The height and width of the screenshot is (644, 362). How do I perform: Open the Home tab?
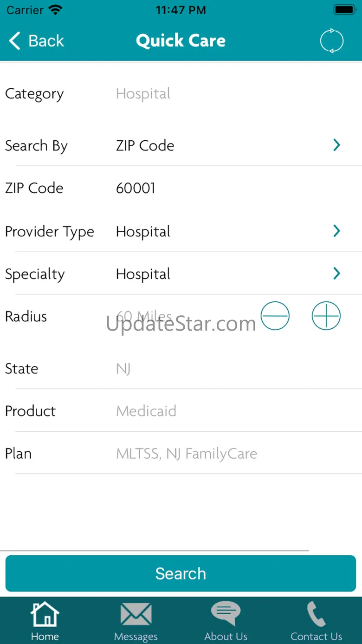(45, 621)
